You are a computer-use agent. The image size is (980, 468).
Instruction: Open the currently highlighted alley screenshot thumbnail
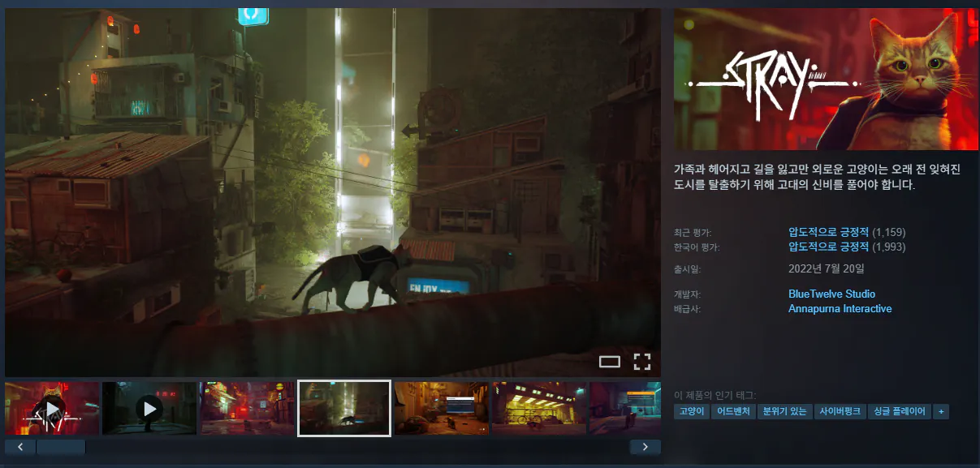[343, 407]
